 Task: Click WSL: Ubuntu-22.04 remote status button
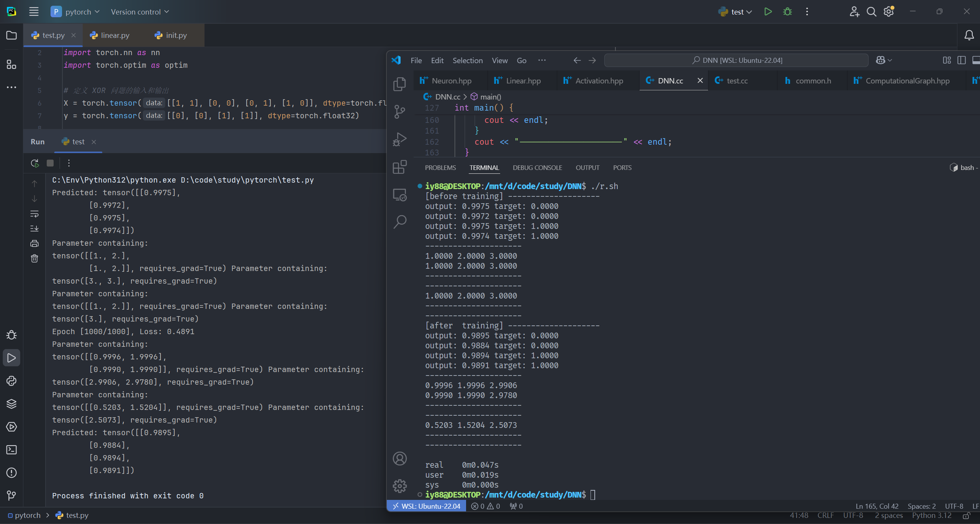tap(426, 506)
